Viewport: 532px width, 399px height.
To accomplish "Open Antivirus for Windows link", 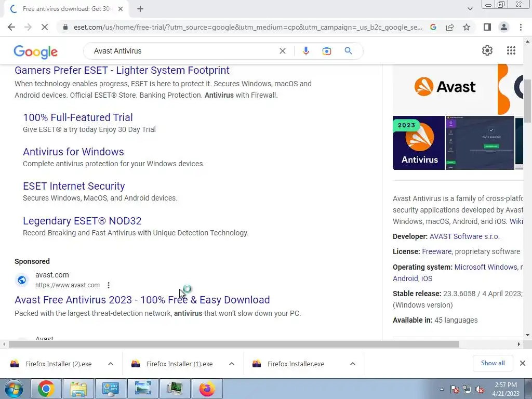I will [x=73, y=152].
